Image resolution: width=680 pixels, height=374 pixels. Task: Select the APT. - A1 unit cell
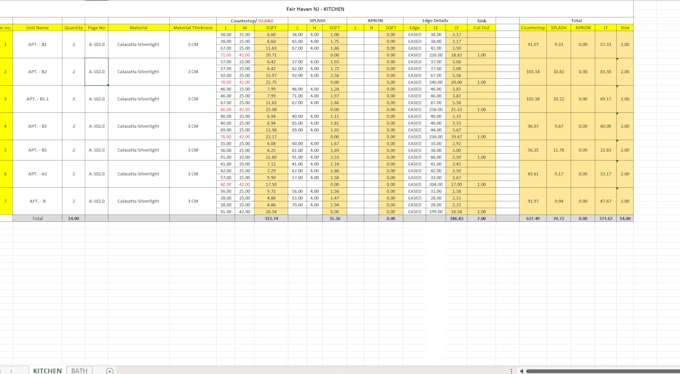click(x=37, y=174)
